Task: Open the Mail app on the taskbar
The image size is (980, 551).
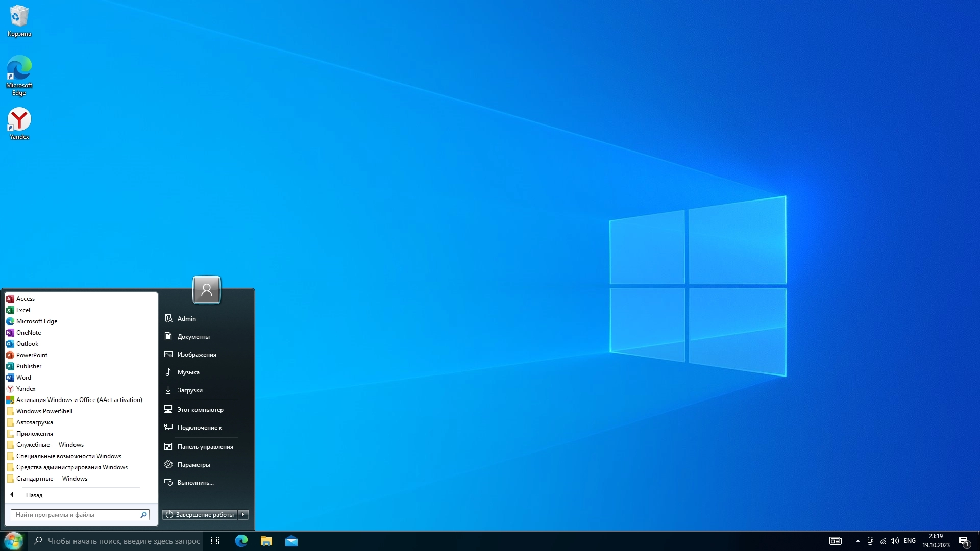Action: pos(291,541)
